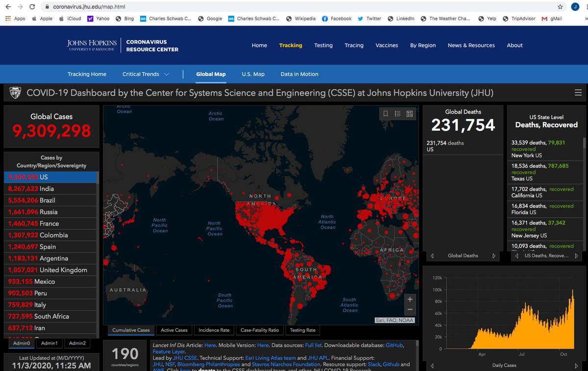Open the Yelp bookmark
The image size is (588, 371).
pyautogui.click(x=488, y=19)
